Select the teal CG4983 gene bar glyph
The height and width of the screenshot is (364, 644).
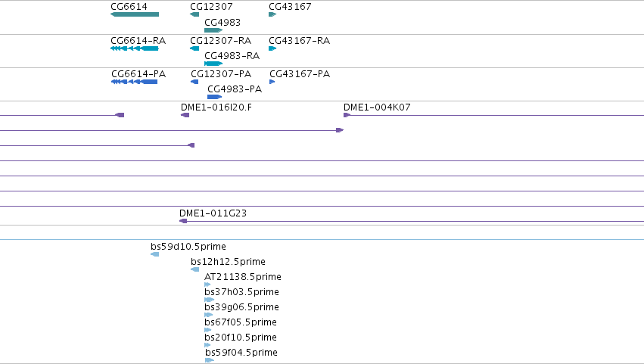(213, 30)
